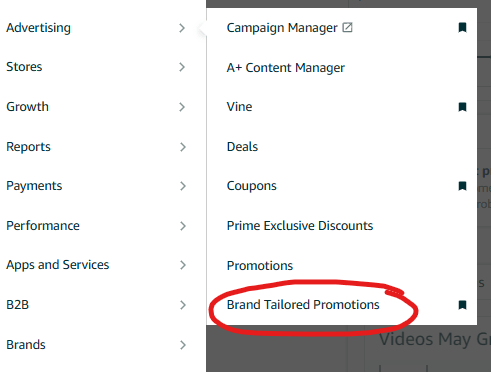Viewport: 491px width, 372px height.
Task: Click the arrow beside Apps and Services
Action: click(183, 265)
